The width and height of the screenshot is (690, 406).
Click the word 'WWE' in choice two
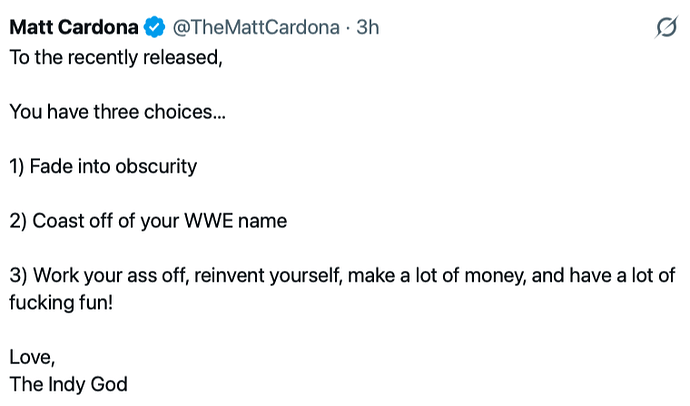[209, 221]
